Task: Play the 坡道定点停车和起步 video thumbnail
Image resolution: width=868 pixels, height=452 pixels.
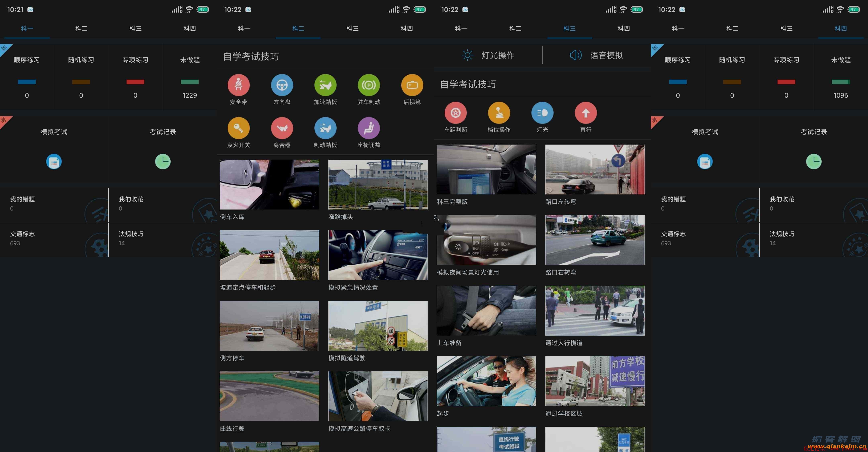Action: click(x=270, y=255)
